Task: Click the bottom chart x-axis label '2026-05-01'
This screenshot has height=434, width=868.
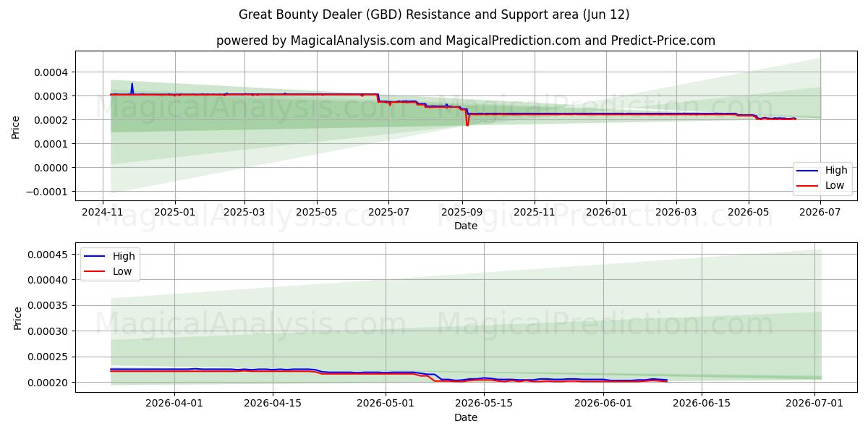Action: [x=386, y=404]
